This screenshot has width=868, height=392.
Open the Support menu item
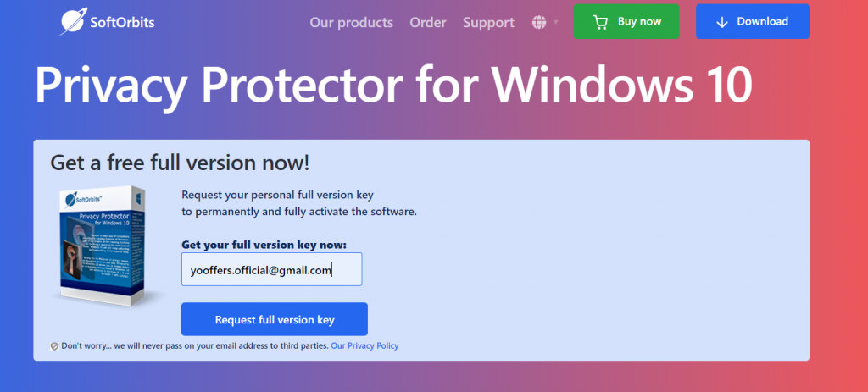tap(488, 23)
